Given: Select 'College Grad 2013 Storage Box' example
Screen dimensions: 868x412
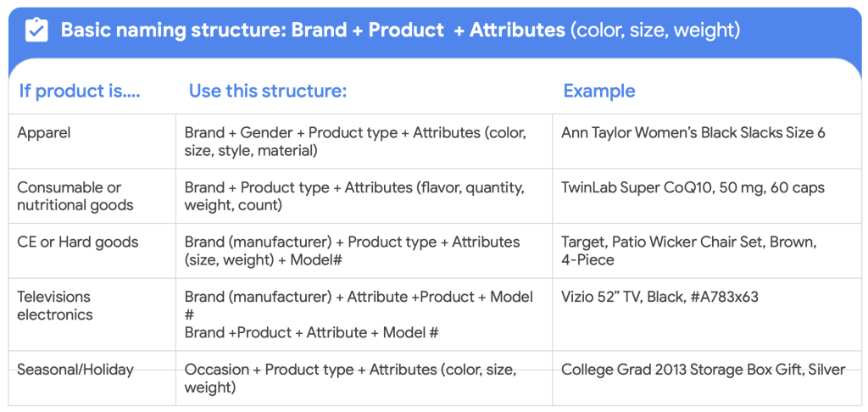Looking at the screenshot, I should (x=703, y=370).
